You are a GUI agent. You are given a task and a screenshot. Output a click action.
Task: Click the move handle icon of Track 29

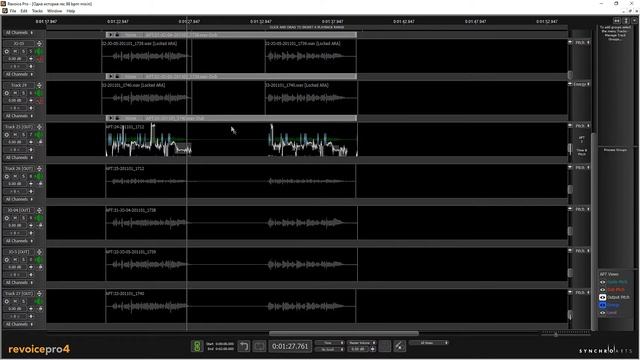[39, 85]
